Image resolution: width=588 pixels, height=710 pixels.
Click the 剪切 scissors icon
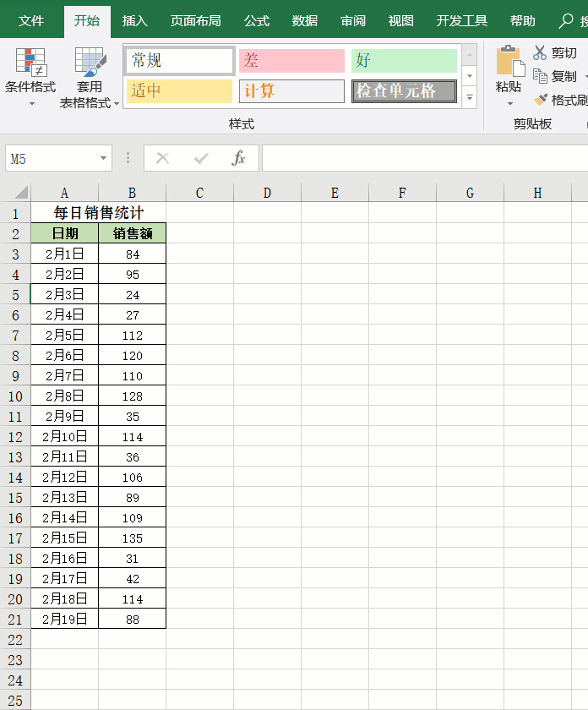(x=540, y=52)
